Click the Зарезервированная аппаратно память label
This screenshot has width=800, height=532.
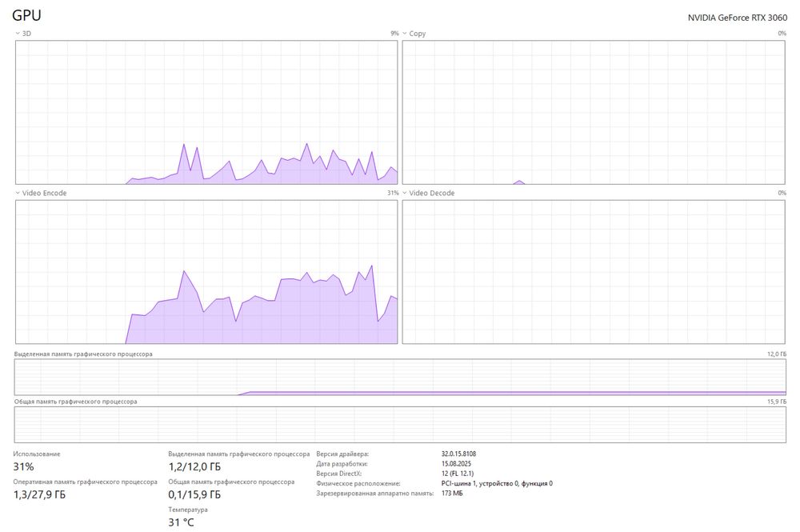coord(375,494)
